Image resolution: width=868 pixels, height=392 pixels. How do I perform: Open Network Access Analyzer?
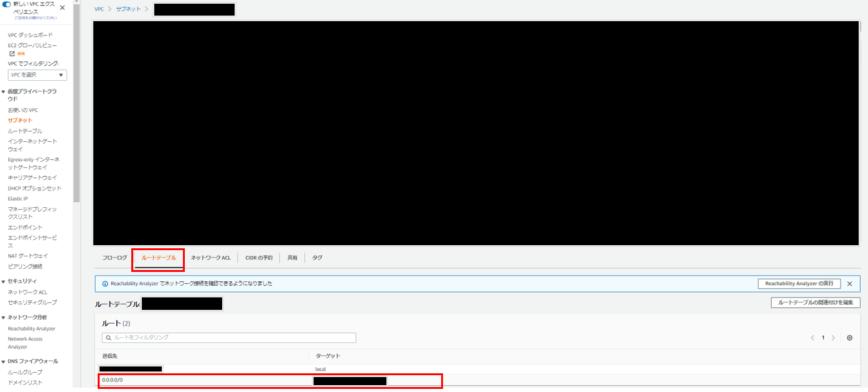pos(26,343)
